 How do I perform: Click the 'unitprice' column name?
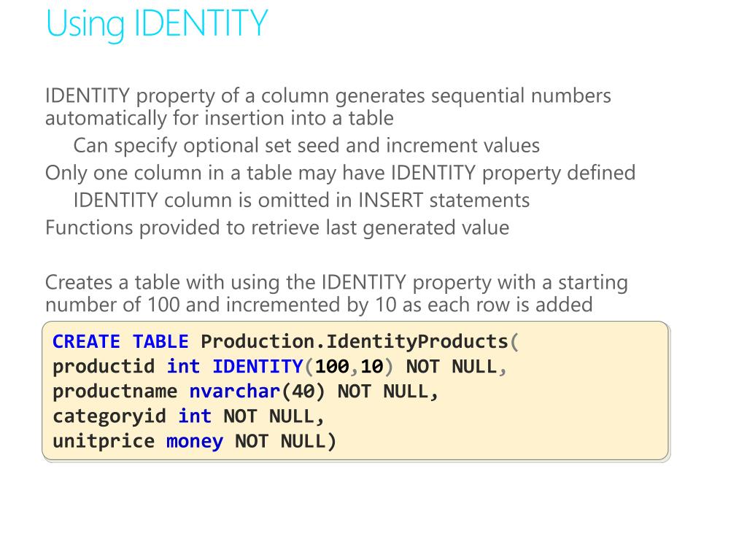pyautogui.click(x=104, y=442)
